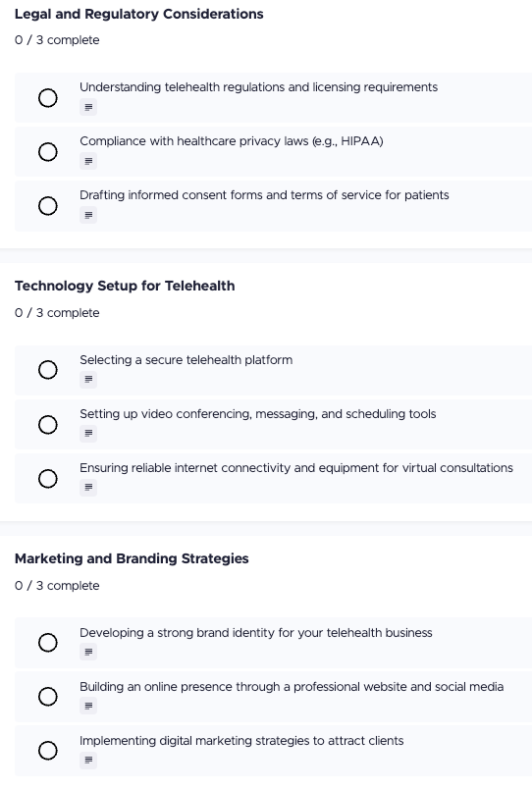The height and width of the screenshot is (790, 532).
Task: Check off drafting informed consent forms item
Action: tap(48, 205)
